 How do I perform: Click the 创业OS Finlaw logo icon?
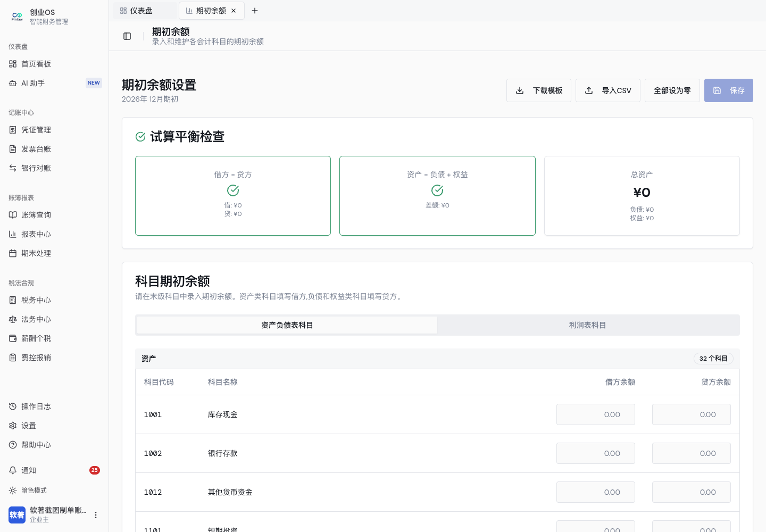pos(17,16)
